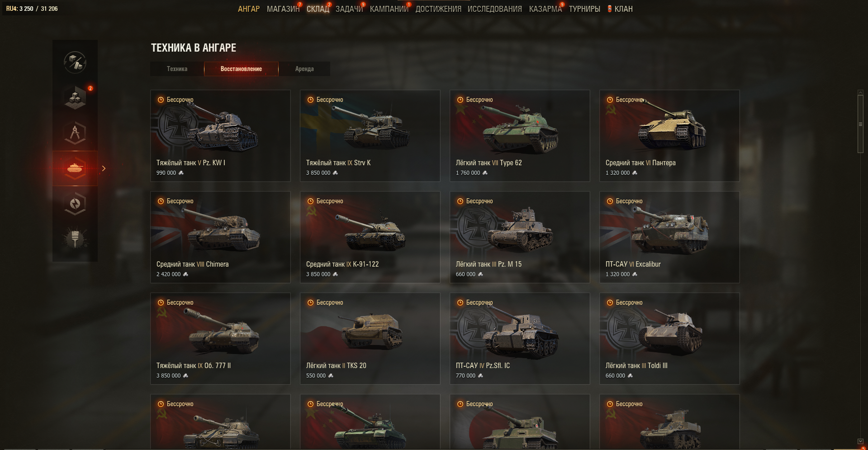Click the clock icon on Strv K card

[310, 100]
